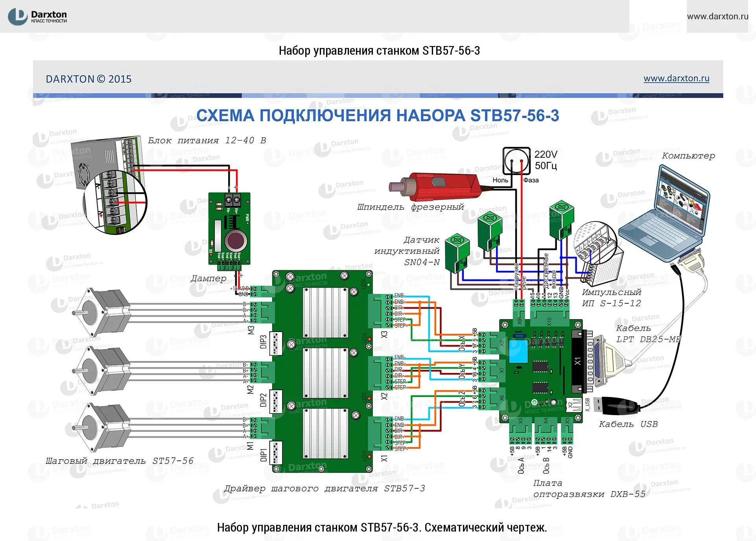Screen dimensions: 756x541
Task: Click the 'DARXTON © 2015' banner text
Action: 89,79
